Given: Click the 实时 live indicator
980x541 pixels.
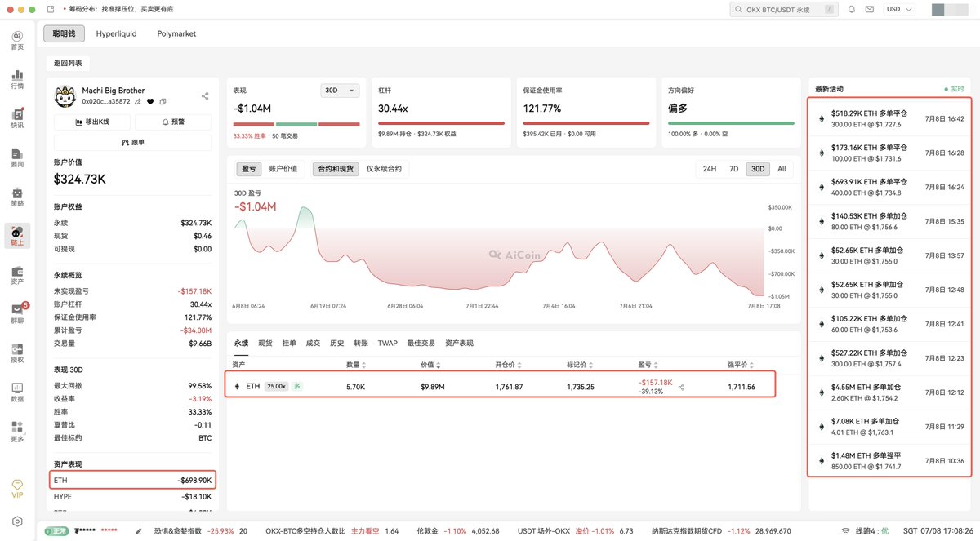Looking at the screenshot, I should [954, 89].
